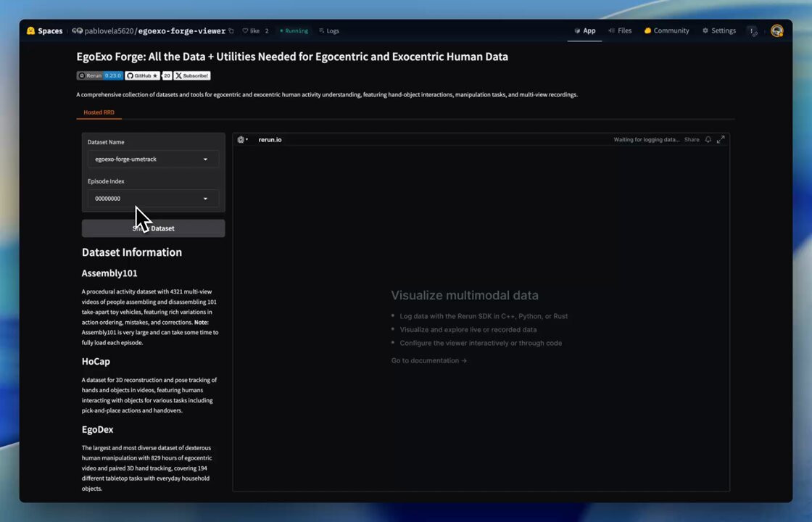Click Share in the Rerun viewer
The width and height of the screenshot is (812, 522).
[x=692, y=140]
